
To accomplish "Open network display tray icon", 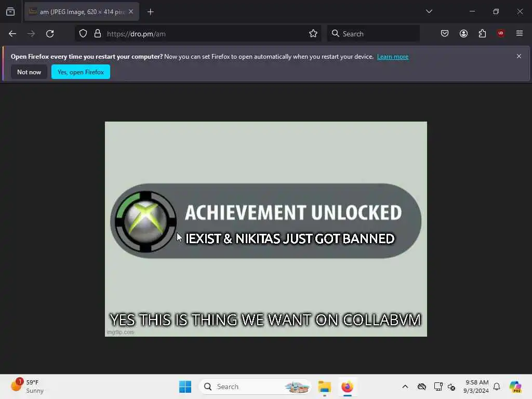I will (438, 387).
